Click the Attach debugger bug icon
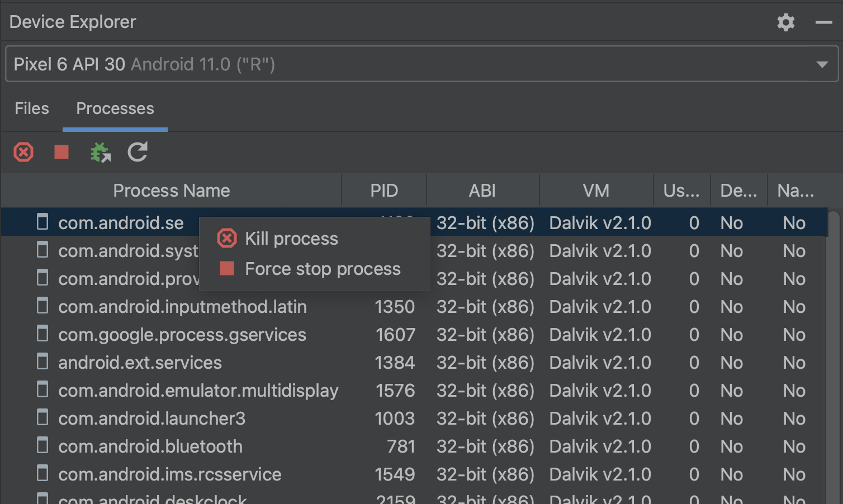 [x=100, y=152]
